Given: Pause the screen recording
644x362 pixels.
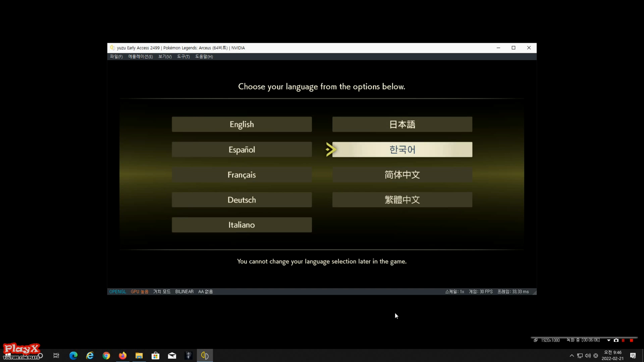Looking at the screenshot, I should (623, 340).
